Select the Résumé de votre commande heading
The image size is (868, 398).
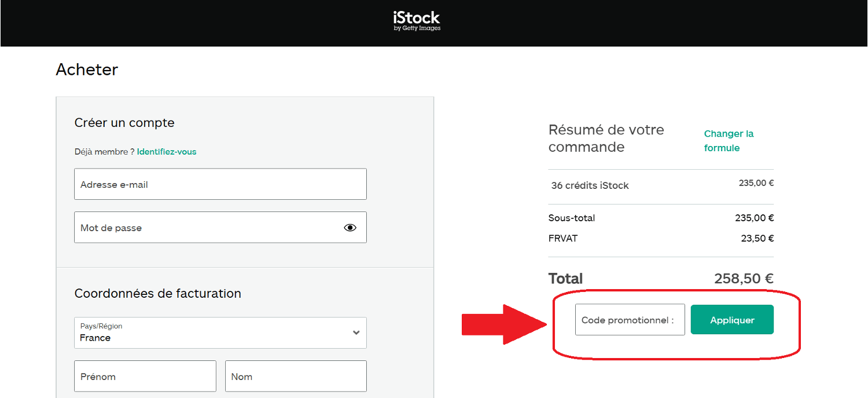pyautogui.click(x=606, y=138)
